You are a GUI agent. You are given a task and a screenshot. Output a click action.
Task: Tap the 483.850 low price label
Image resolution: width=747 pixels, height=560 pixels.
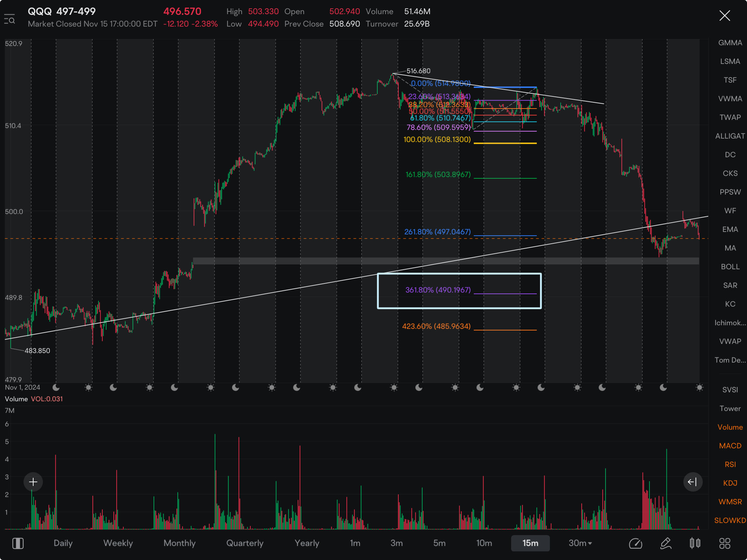click(x=37, y=351)
